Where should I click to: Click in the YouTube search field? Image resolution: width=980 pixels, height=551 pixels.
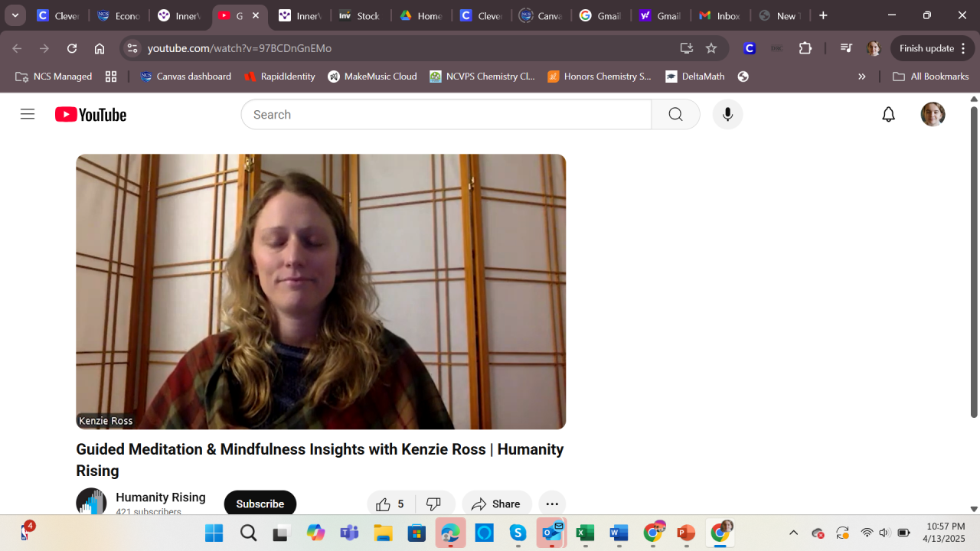[x=446, y=115]
